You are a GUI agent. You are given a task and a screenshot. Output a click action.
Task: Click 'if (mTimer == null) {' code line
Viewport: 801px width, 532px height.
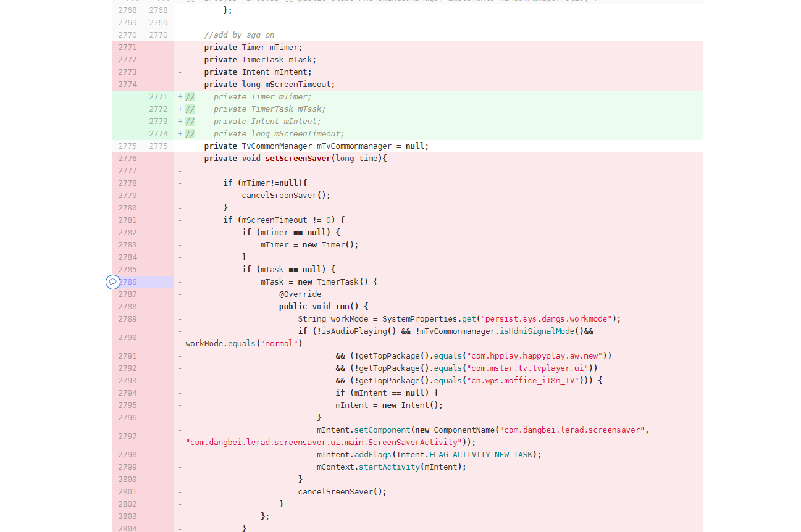click(291, 233)
